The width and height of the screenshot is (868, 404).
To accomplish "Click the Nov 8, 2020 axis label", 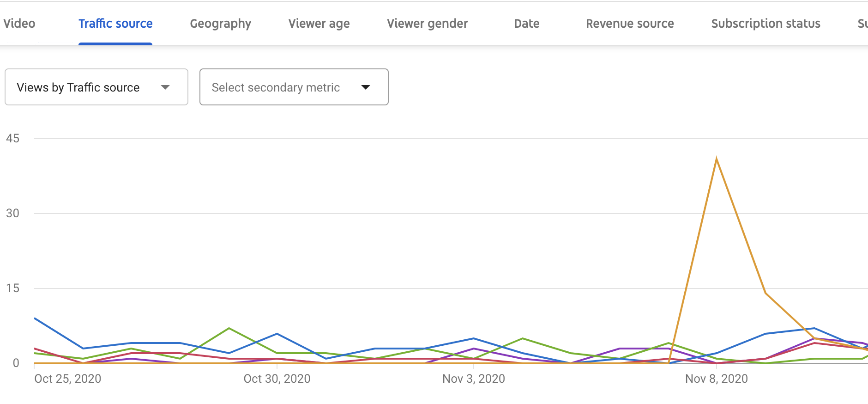I will (717, 379).
